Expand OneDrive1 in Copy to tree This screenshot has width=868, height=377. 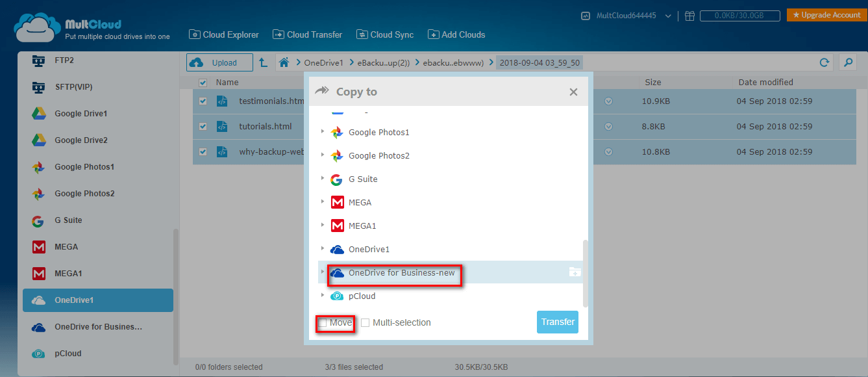323,249
